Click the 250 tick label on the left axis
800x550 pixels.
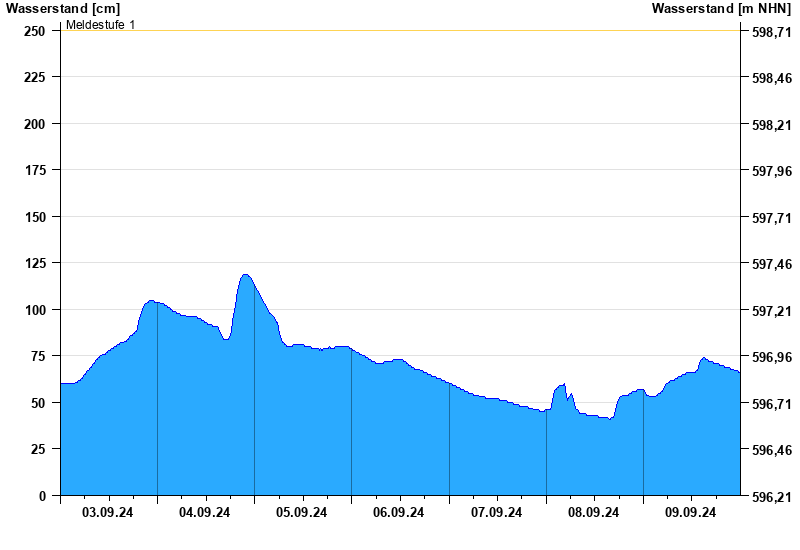tap(35, 31)
